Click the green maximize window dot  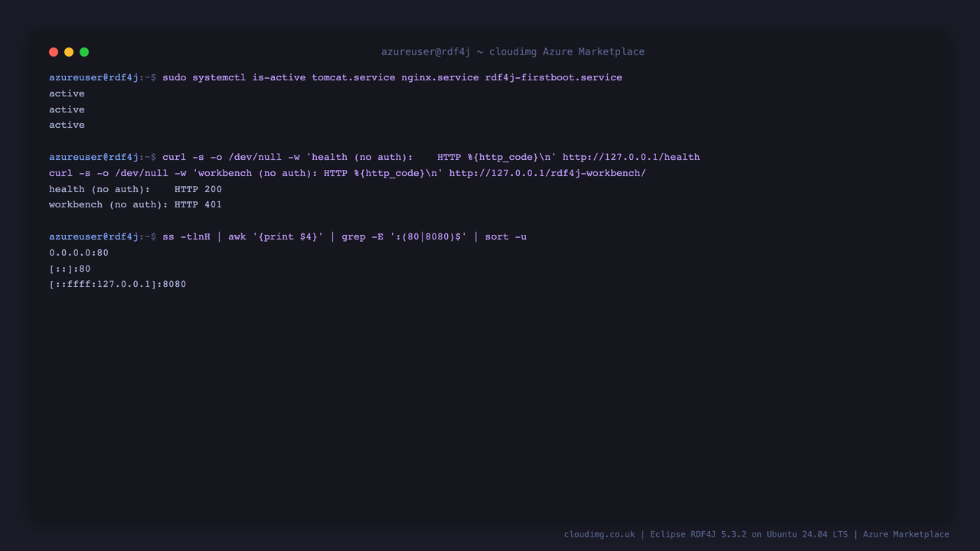(84, 52)
